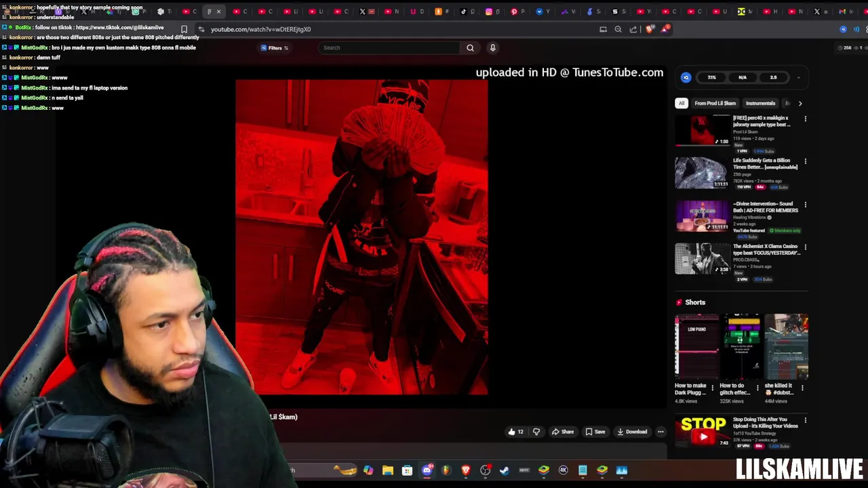The image size is (868, 488).
Task: Save the video to a playlist
Action: click(x=595, y=432)
